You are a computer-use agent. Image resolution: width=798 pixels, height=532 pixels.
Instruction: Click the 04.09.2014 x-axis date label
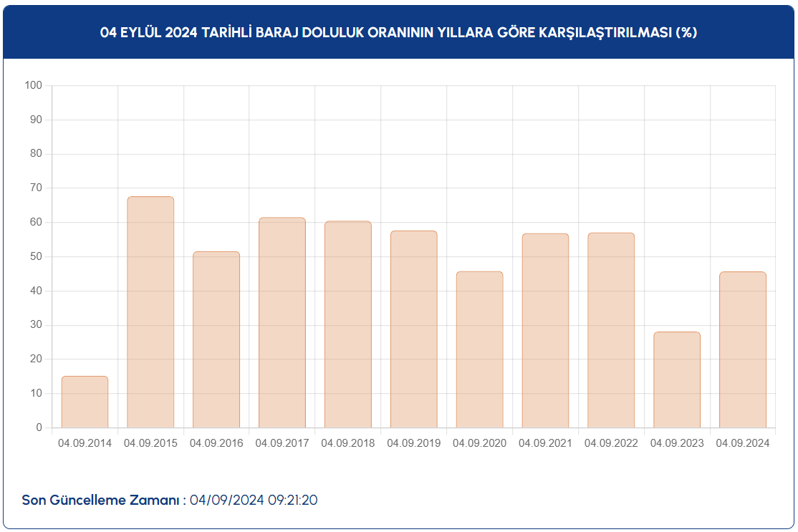[85, 443]
